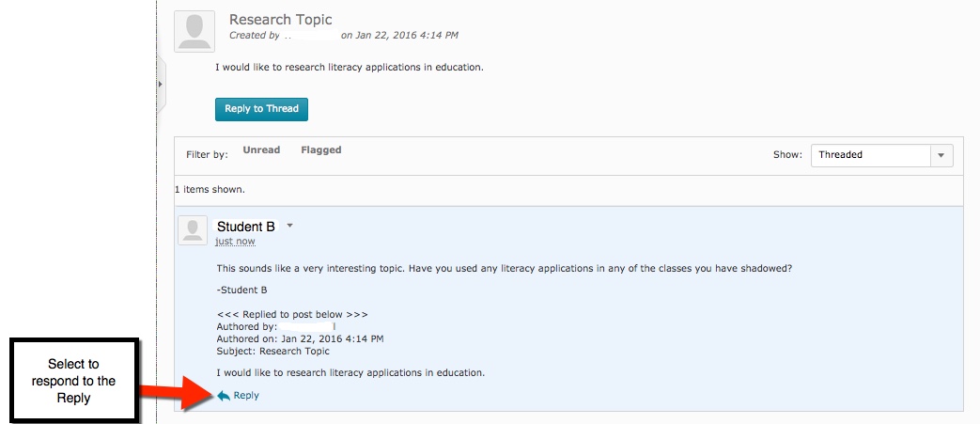
Task: Filter posts by Unread
Action: tap(261, 150)
